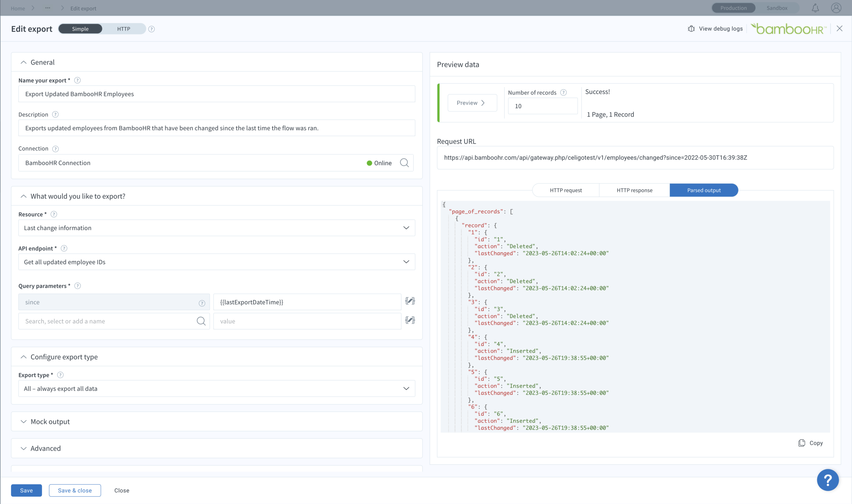Image resolution: width=852 pixels, height=504 pixels.
Task: Open the API endpoint dropdown menu
Action: click(x=217, y=261)
